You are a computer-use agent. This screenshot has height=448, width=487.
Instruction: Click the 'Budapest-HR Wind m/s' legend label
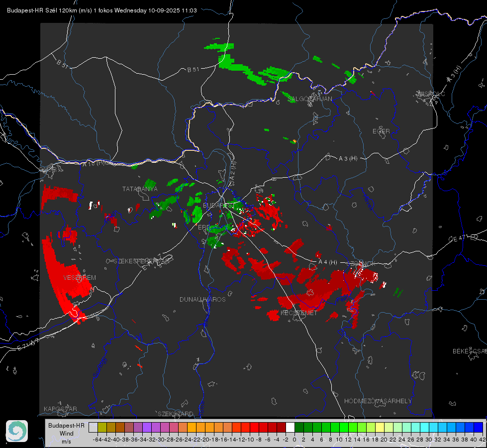67,434
